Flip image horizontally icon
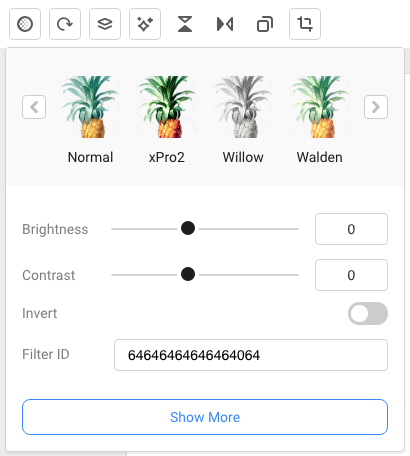The height and width of the screenshot is (456, 410). coord(225,24)
